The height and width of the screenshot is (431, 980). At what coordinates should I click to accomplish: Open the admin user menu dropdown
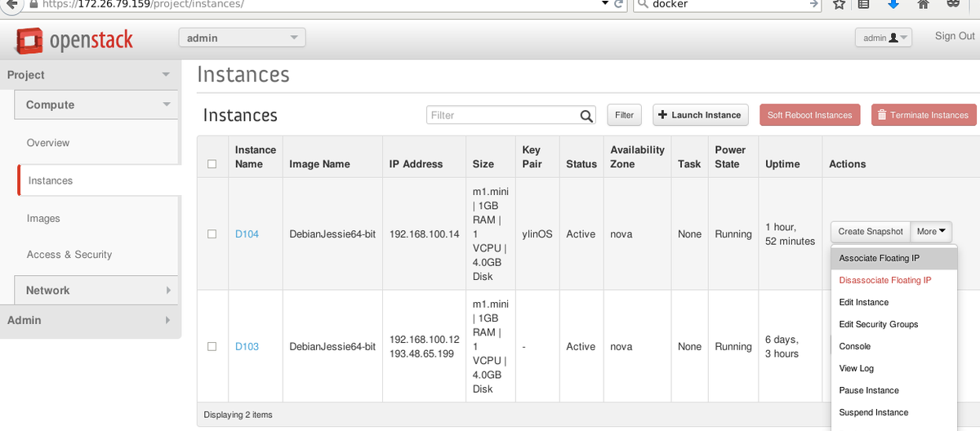pos(883,38)
